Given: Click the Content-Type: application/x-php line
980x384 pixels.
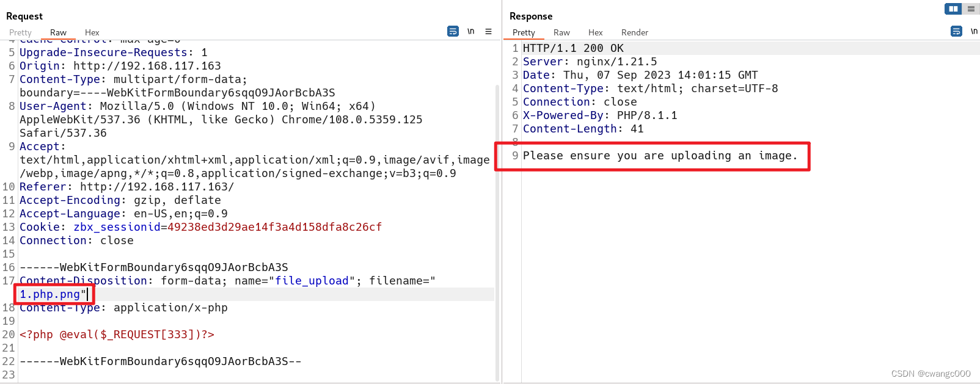Looking at the screenshot, I should (123, 308).
